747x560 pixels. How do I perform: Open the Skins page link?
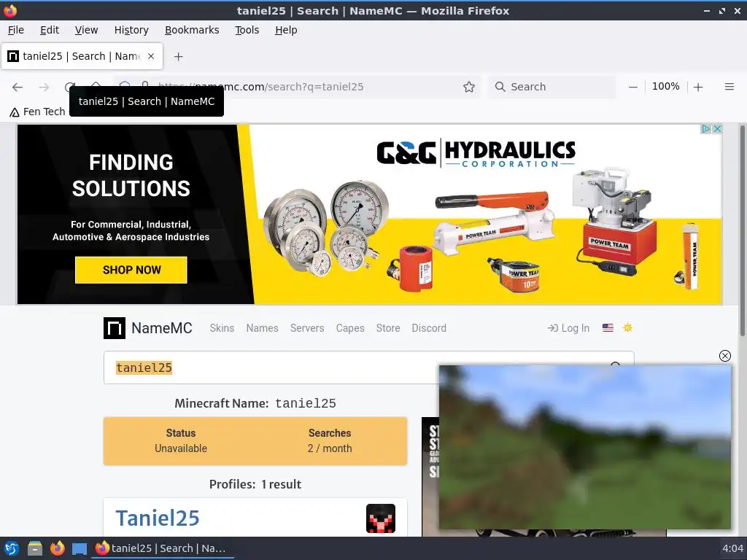(222, 328)
